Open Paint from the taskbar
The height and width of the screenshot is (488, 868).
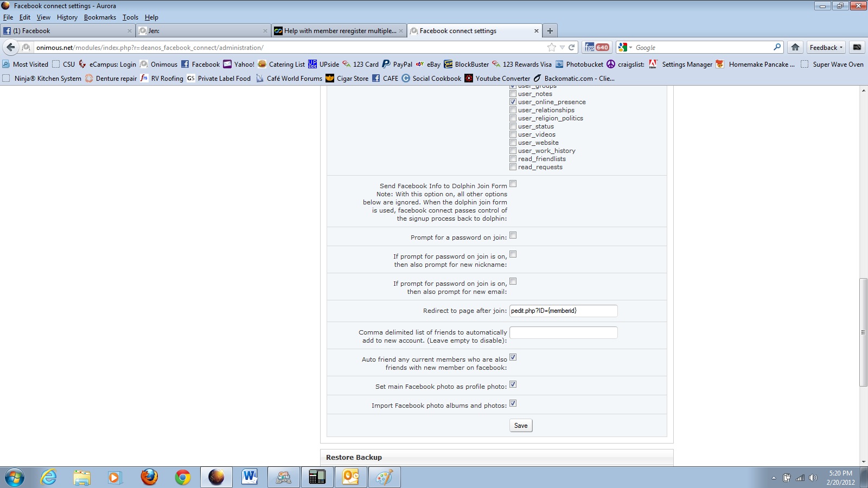click(385, 477)
